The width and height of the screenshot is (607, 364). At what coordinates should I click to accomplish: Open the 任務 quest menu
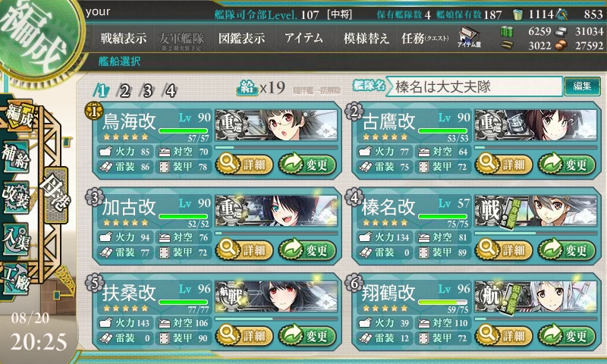425,38
